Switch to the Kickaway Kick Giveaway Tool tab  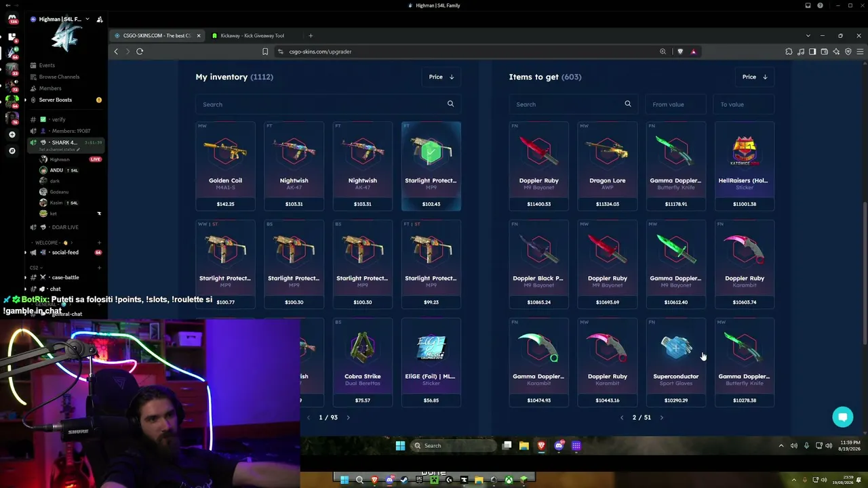(252, 35)
